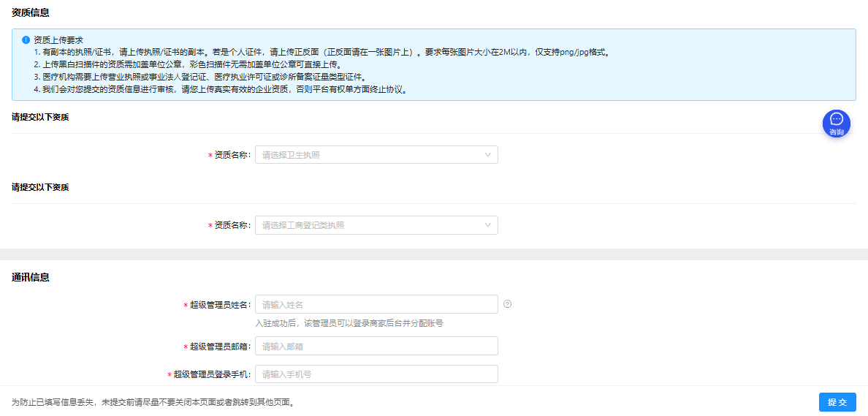Click the hint text starting with 入驻成功后
The height and width of the screenshot is (416, 868).
coord(349,322)
